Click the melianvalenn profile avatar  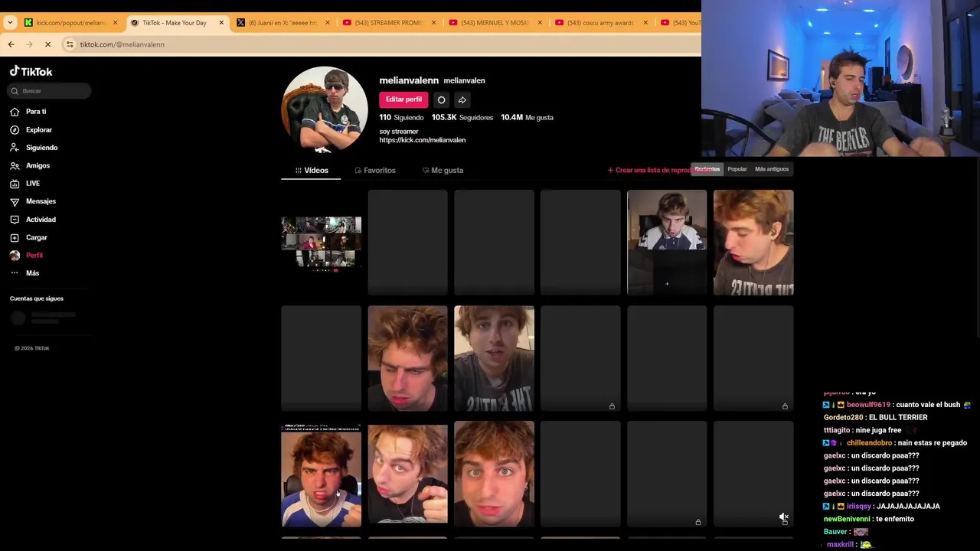(325, 109)
